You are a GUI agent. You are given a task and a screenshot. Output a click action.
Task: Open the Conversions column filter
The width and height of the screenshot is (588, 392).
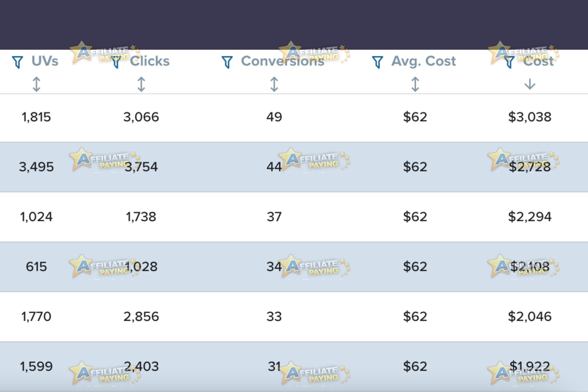pyautogui.click(x=227, y=62)
